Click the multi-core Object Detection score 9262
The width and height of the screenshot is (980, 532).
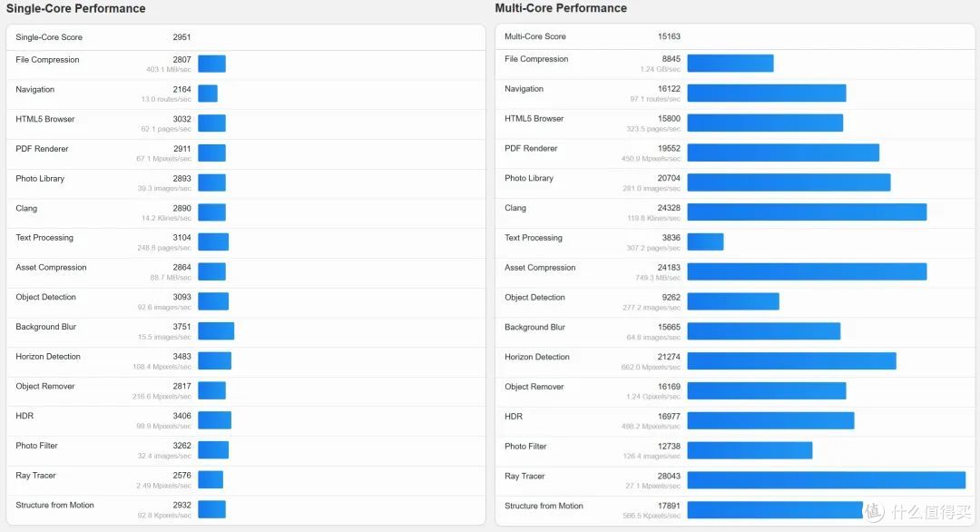point(671,298)
